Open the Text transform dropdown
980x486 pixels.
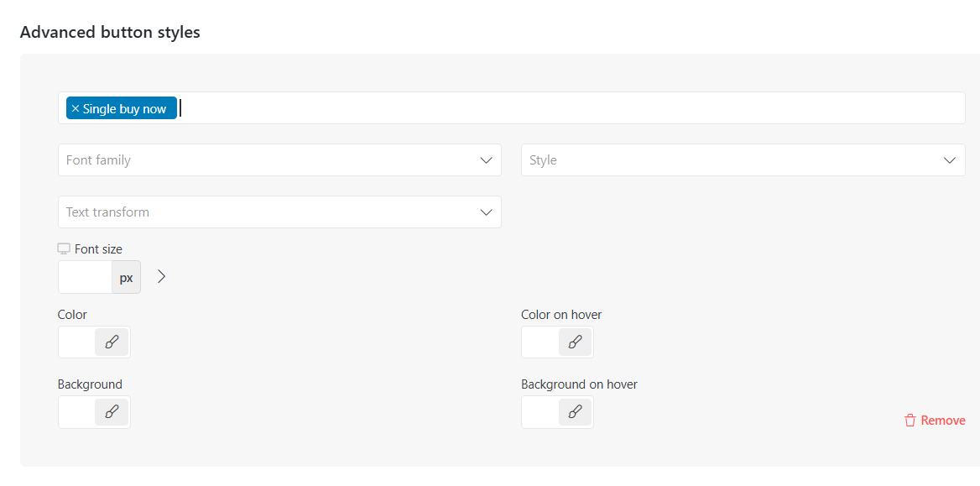(x=279, y=212)
